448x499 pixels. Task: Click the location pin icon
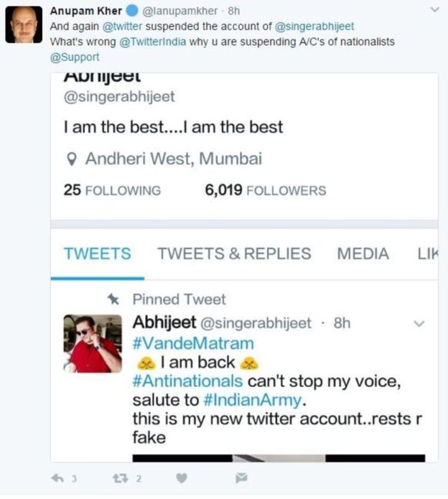tap(71, 159)
